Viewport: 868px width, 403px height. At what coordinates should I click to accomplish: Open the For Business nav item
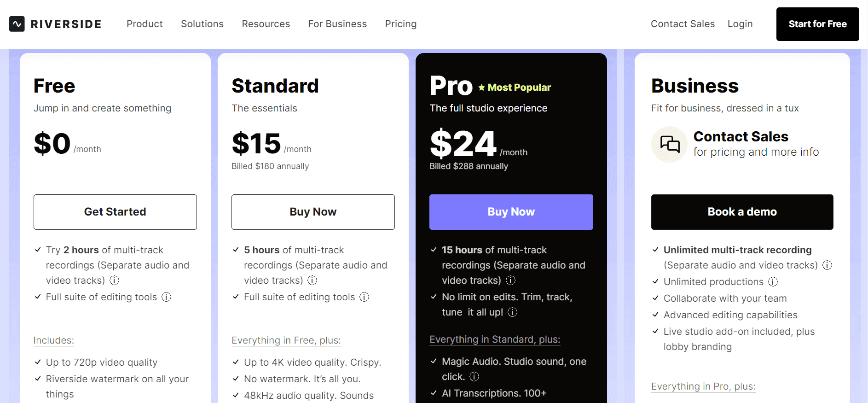coord(337,24)
